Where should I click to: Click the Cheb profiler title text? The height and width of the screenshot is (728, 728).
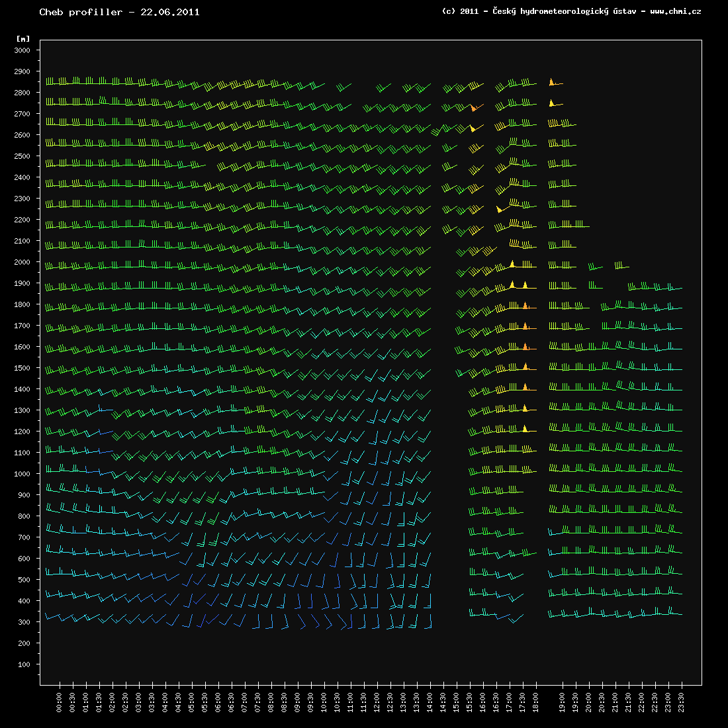pos(119,12)
